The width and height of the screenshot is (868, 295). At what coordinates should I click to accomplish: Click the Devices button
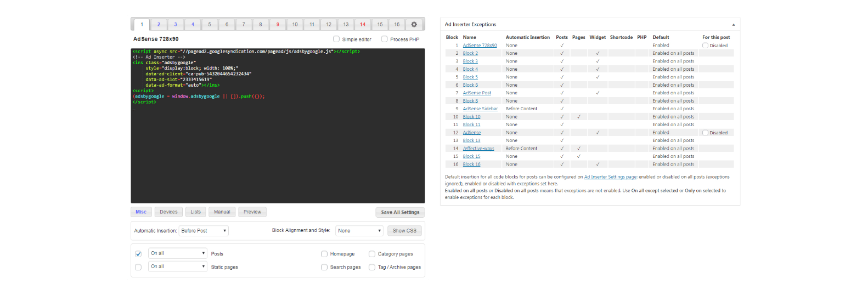pos(168,212)
